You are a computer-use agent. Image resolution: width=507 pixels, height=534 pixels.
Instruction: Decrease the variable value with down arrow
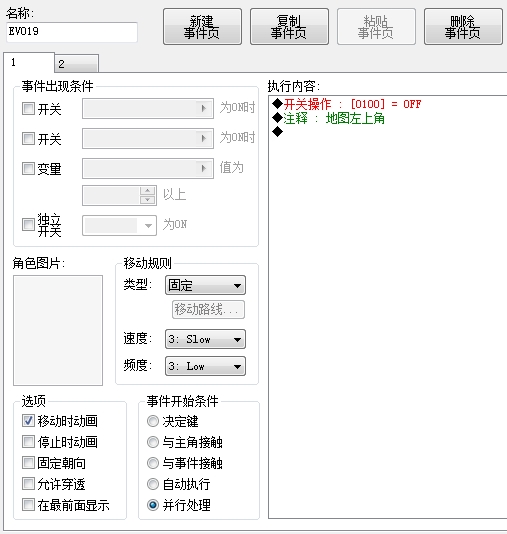click(148, 200)
